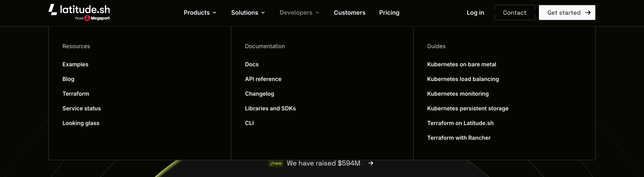Collapse the Developers menu chevron
The height and width of the screenshot is (177, 644).
click(x=317, y=13)
